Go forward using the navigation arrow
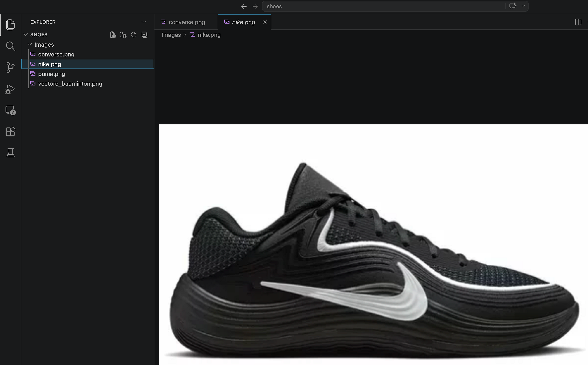This screenshot has height=365, width=588. pyautogui.click(x=255, y=6)
